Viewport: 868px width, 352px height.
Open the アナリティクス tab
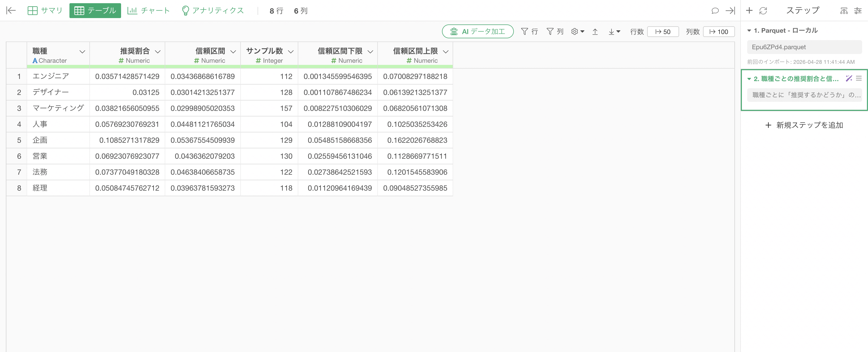tap(213, 10)
